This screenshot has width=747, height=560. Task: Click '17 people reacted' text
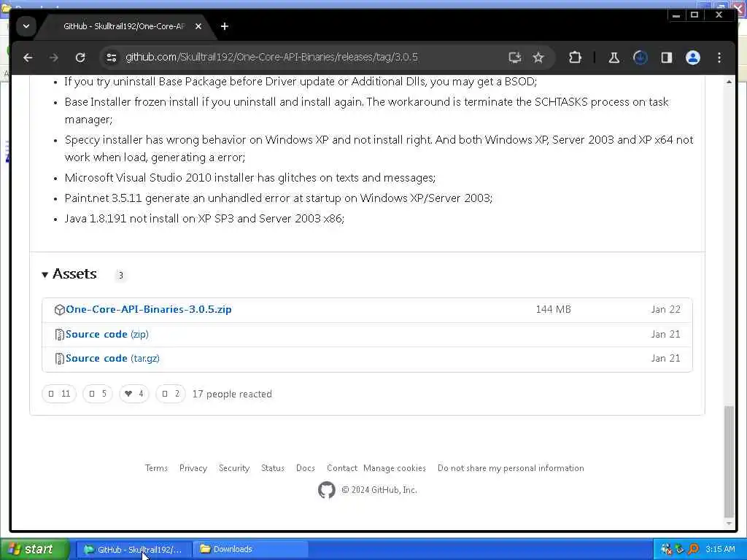point(232,394)
